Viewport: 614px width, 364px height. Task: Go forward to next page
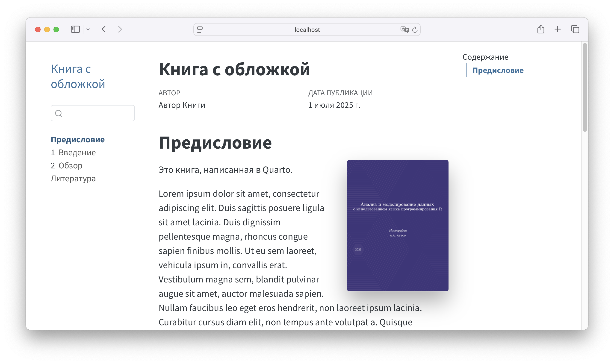pyautogui.click(x=120, y=29)
